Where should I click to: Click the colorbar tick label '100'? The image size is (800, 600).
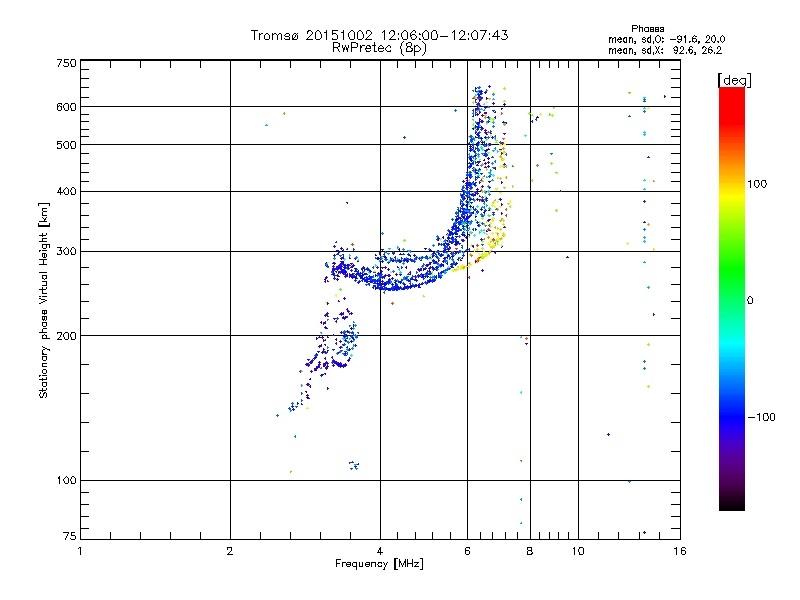757,184
